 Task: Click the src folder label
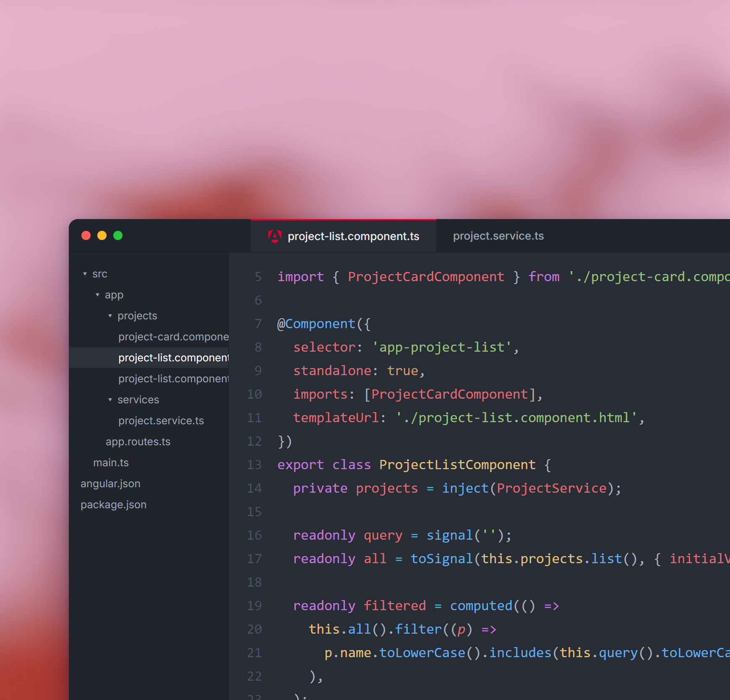[100, 274]
